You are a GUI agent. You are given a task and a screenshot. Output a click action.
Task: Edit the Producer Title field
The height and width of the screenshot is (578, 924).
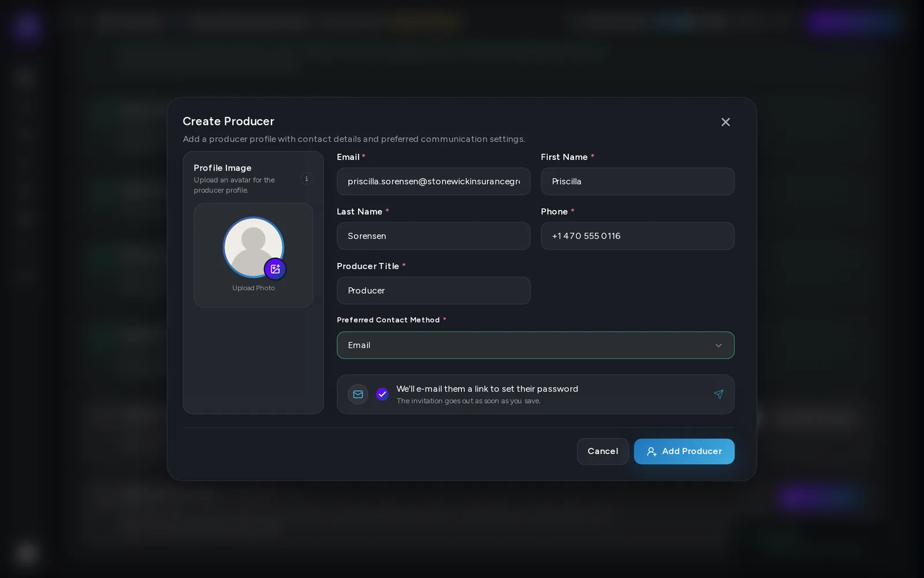click(434, 291)
